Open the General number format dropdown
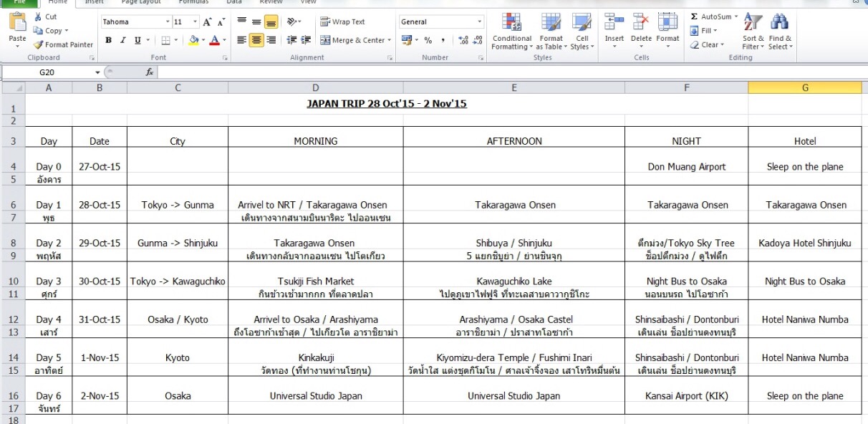This screenshot has width=868, height=424. pyautogui.click(x=480, y=22)
